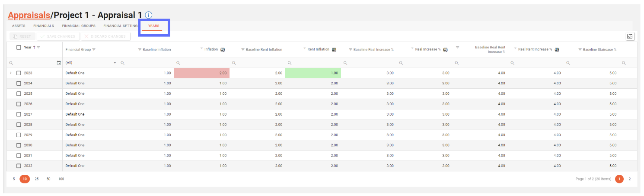Click the red highlighted Inflation cell for 2023
This screenshot has height=196, width=644.
point(201,73)
